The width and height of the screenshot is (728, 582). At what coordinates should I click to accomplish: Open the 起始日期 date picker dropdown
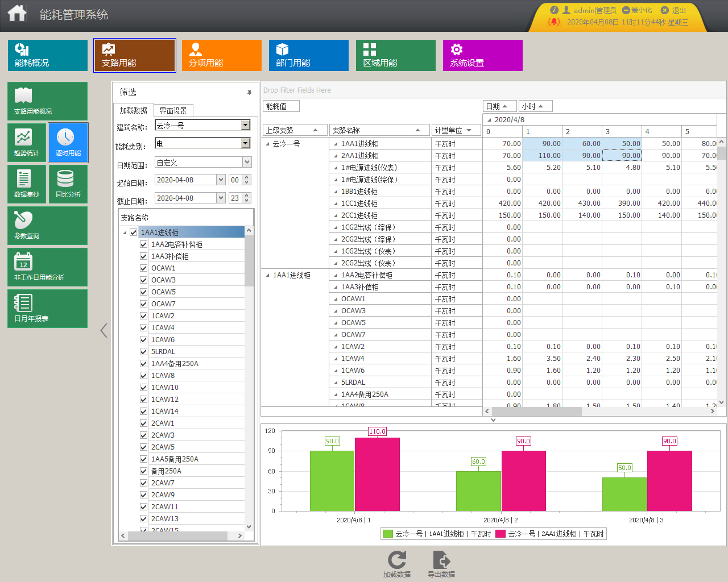221,180
